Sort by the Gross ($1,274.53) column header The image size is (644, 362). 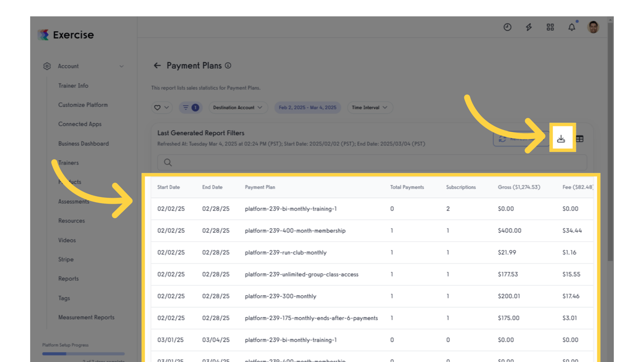pos(519,187)
